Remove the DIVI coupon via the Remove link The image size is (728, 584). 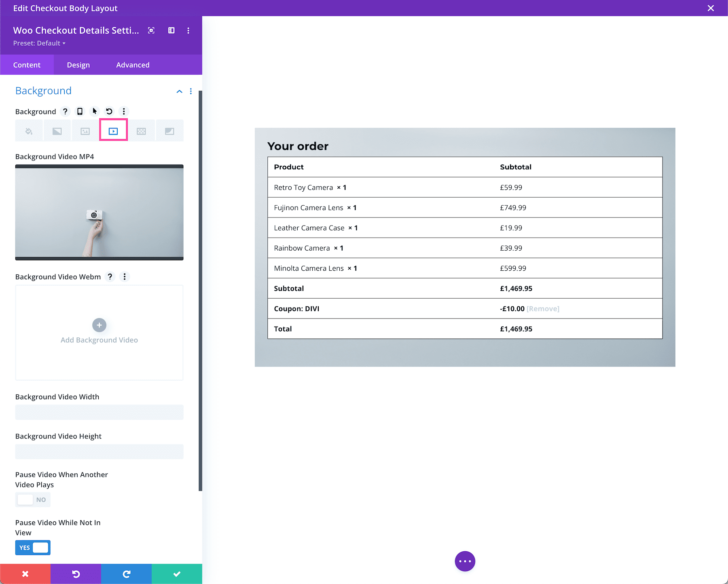(x=543, y=308)
